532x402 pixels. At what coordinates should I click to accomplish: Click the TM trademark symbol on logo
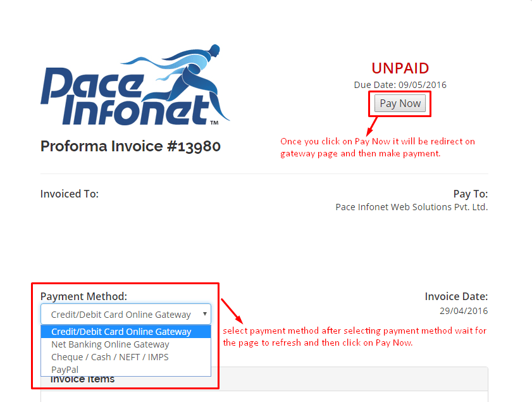click(x=214, y=123)
